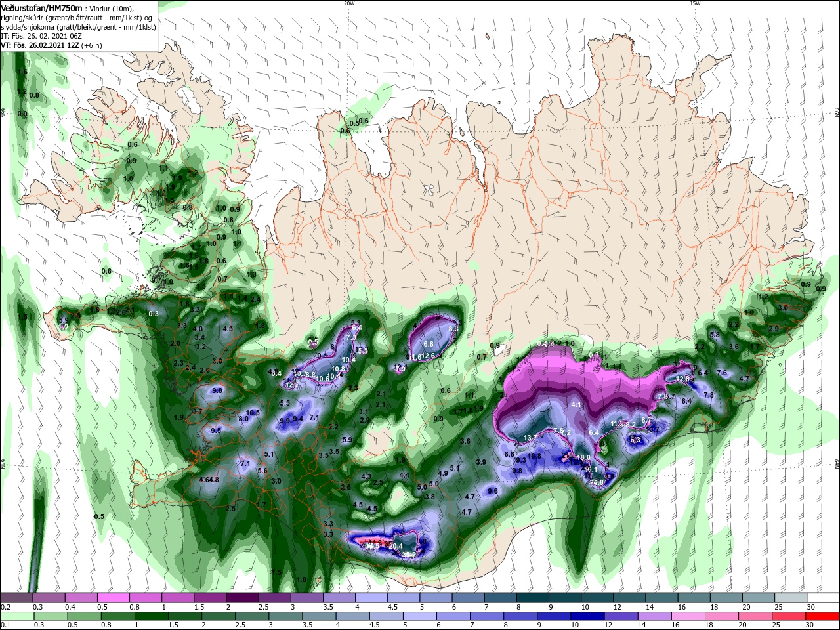Select the dark purple snow swatch starting at 2

pos(242,598)
